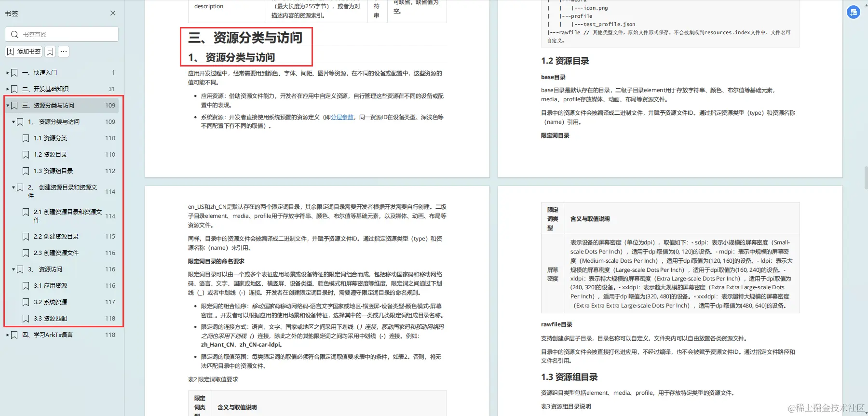Collapse the 三、资源分类与访问 bookmark

pos(7,106)
